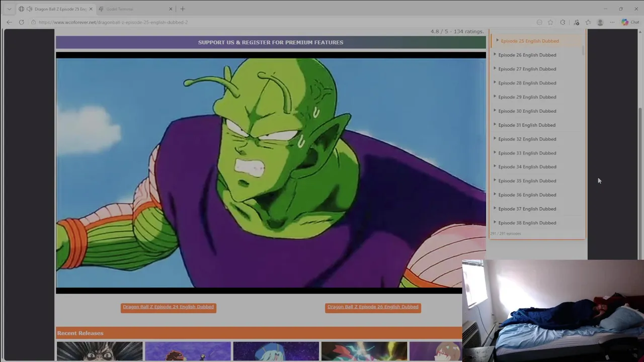644x362 pixels.
Task: View site information lock icon
Action: click(33, 22)
